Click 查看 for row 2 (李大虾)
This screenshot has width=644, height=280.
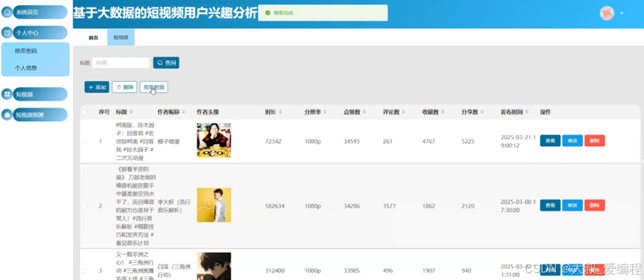coord(550,205)
